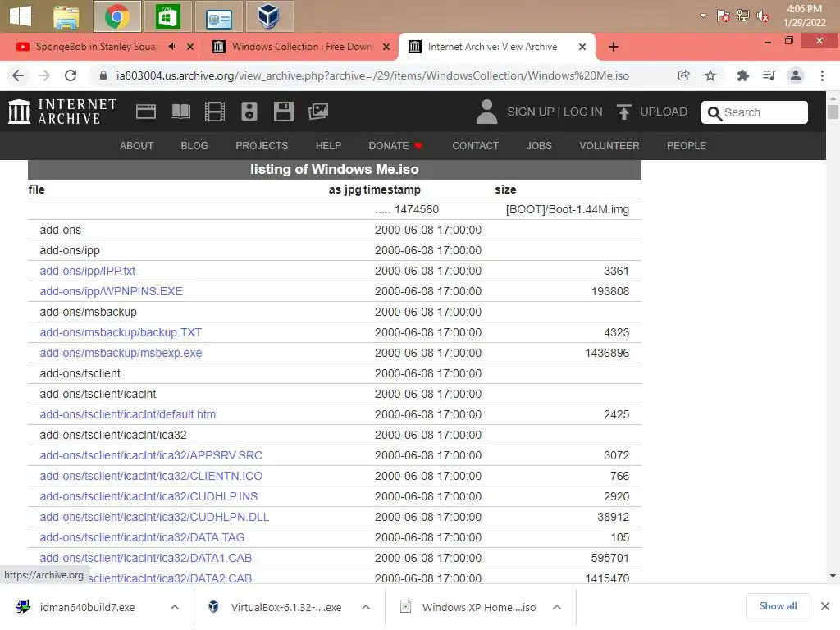Open the ABOUT menu item

coord(137,146)
